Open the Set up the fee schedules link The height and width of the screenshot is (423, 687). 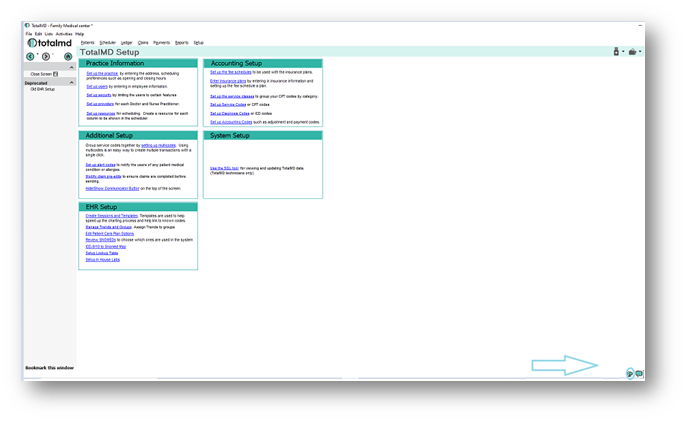coord(230,72)
